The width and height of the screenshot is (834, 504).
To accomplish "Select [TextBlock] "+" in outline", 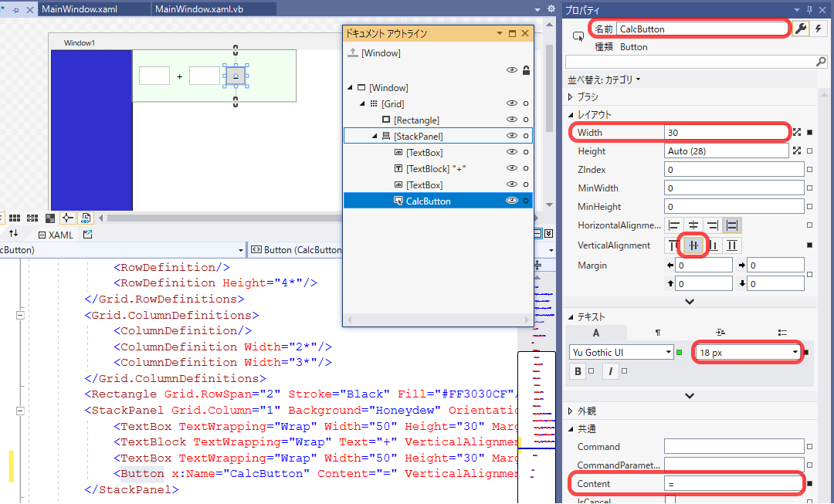I will click(436, 168).
